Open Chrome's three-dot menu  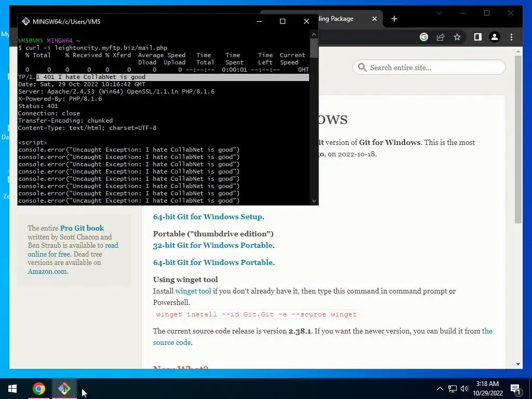click(511, 37)
